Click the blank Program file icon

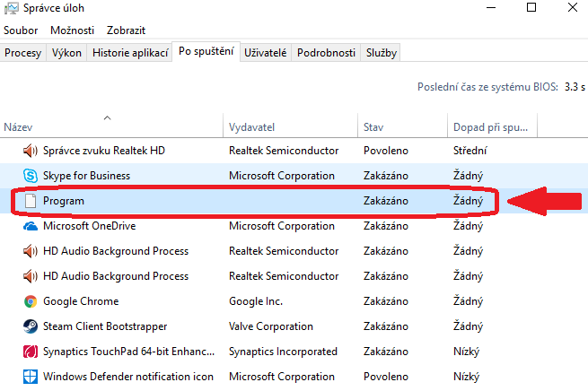[31, 201]
